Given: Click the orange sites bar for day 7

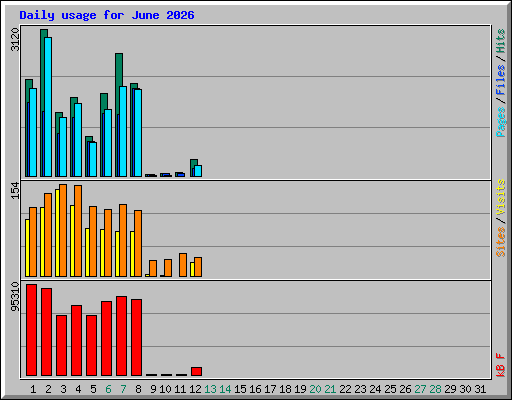Looking at the screenshot, I should (123, 240).
